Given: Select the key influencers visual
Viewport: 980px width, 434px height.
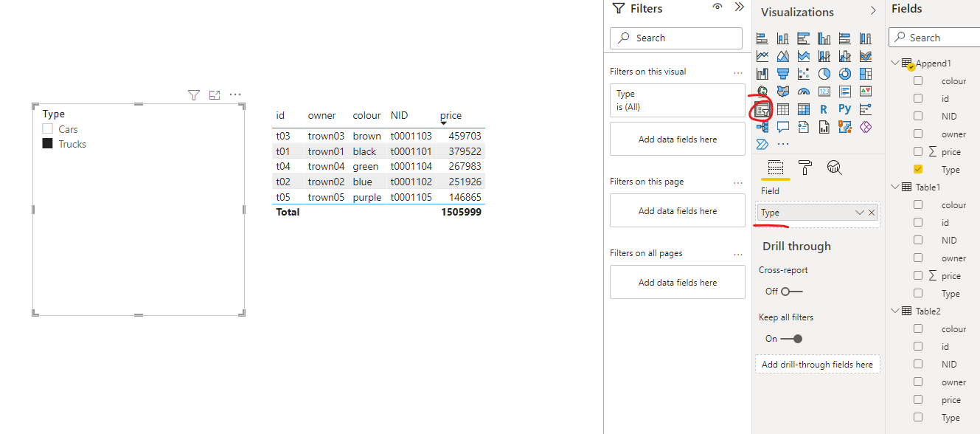Looking at the screenshot, I should tap(865, 109).
